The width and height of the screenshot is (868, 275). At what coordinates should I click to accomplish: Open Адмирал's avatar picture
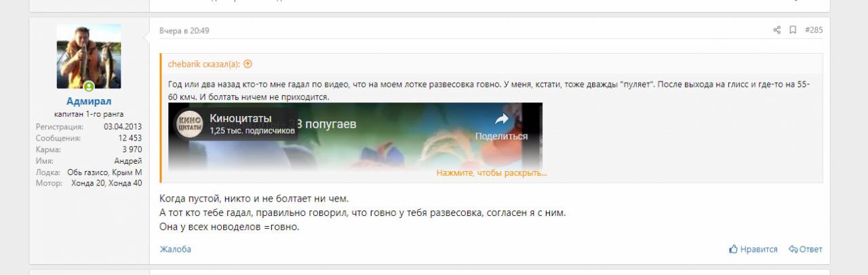tap(89, 56)
